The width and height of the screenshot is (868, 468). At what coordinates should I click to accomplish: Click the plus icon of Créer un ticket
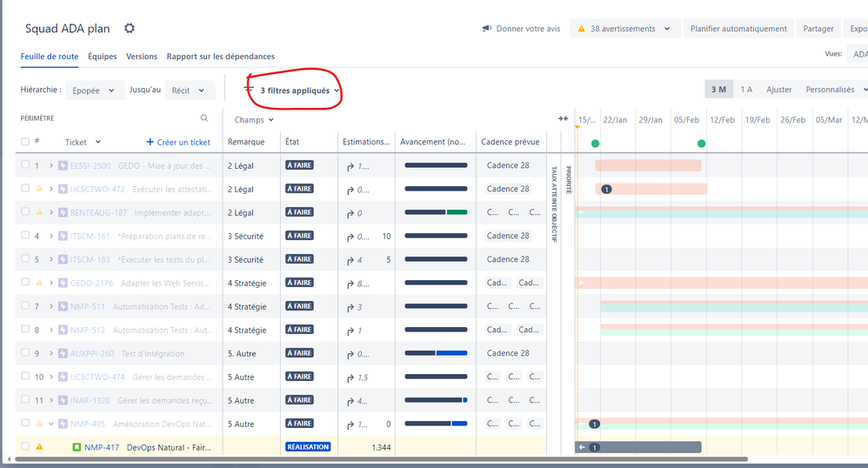click(x=150, y=142)
